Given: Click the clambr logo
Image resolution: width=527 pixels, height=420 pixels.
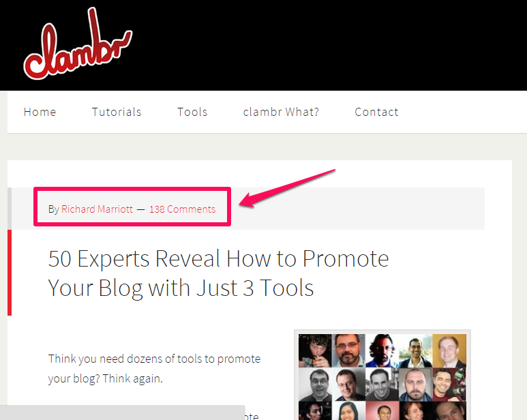Looking at the screenshot, I should (x=78, y=44).
